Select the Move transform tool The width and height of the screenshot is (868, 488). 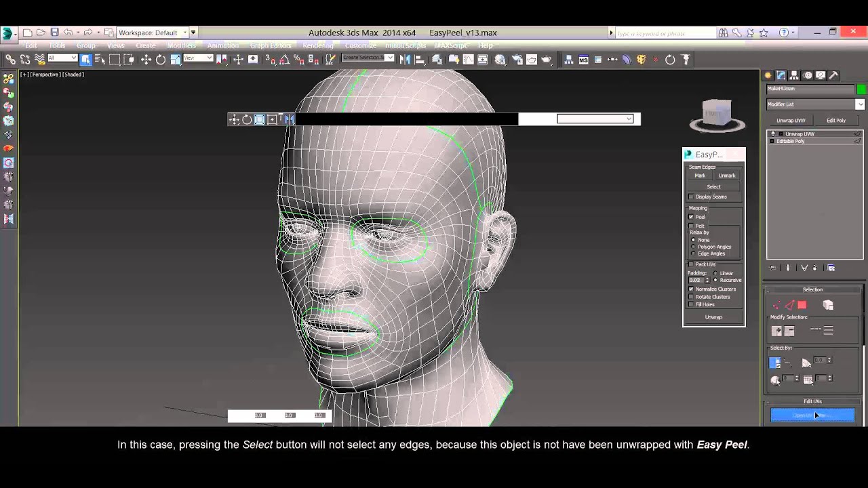(x=146, y=60)
